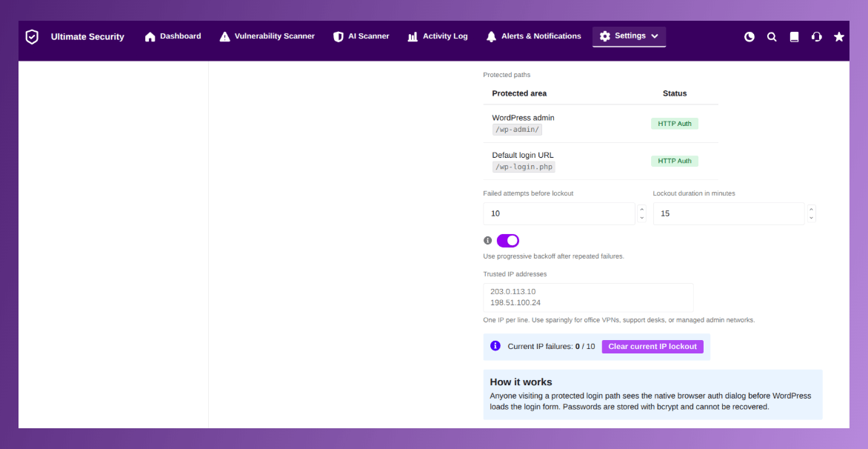Open the AI Scanner page
868x449 pixels.
(361, 36)
